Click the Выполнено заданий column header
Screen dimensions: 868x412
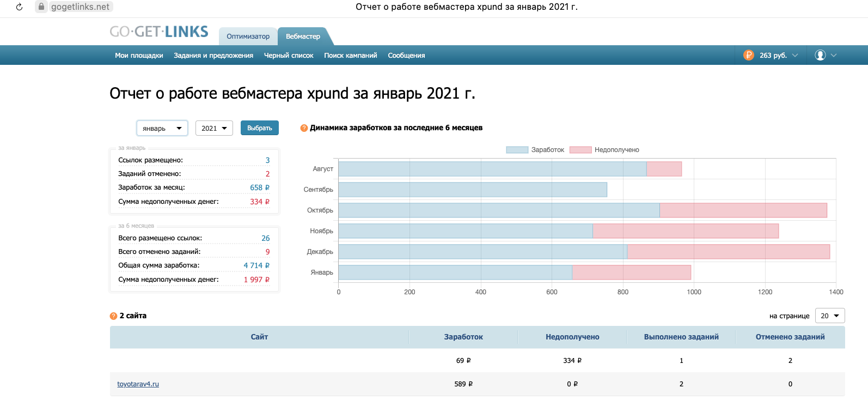[681, 337]
